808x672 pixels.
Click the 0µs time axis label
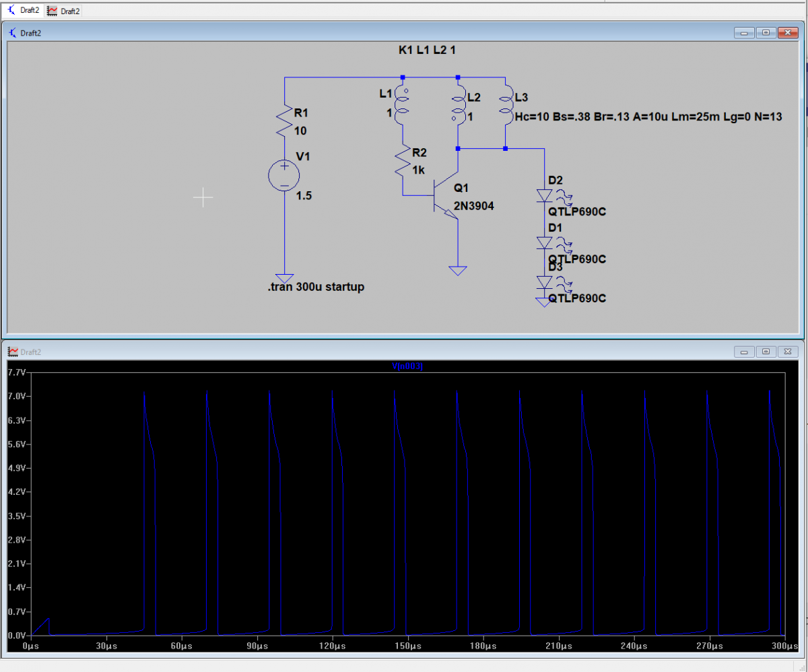click(x=31, y=646)
